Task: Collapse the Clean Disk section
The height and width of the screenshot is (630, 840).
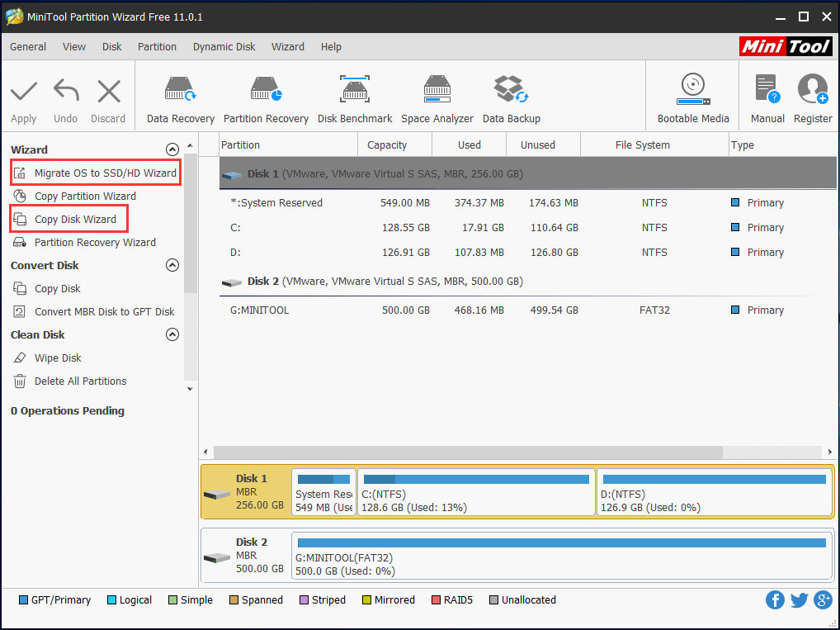Action: pyautogui.click(x=172, y=334)
